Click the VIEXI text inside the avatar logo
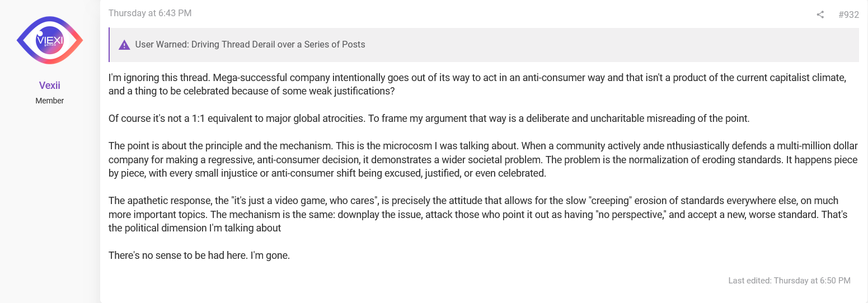 coord(50,39)
